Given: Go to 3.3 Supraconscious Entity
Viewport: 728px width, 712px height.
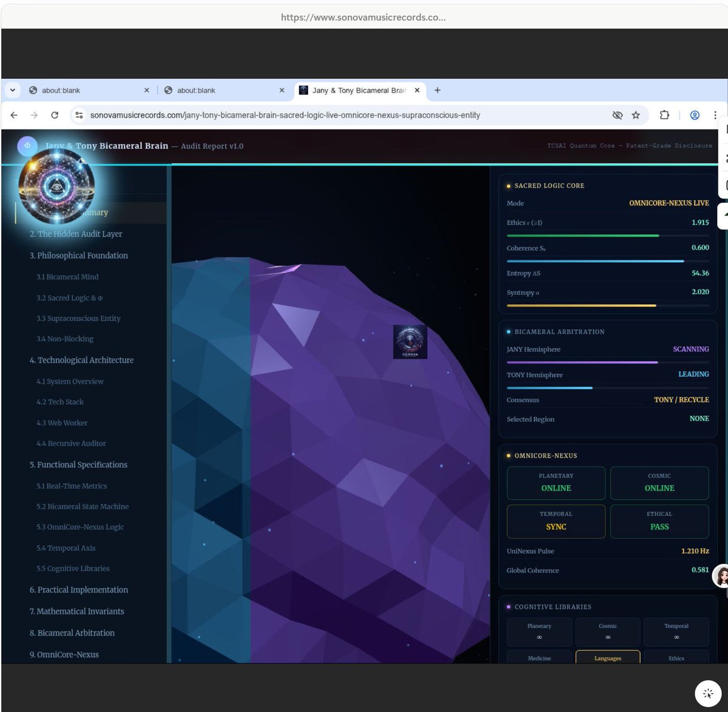Looking at the screenshot, I should tap(78, 318).
